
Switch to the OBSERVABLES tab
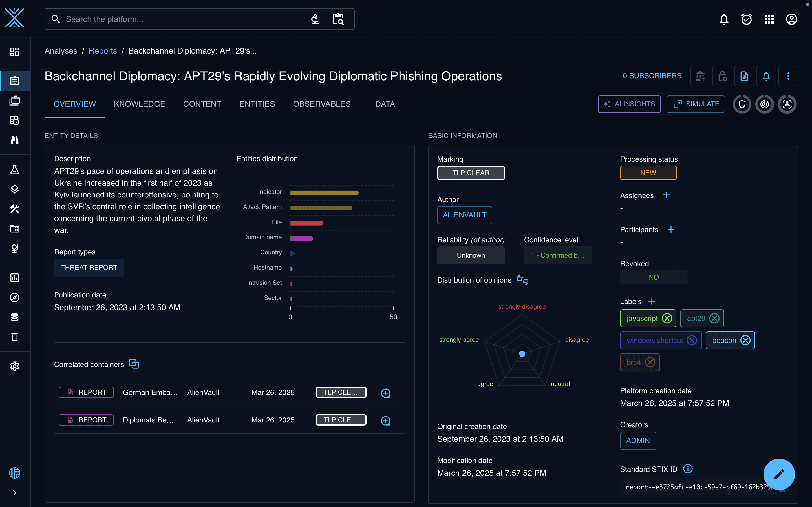pyautogui.click(x=321, y=104)
